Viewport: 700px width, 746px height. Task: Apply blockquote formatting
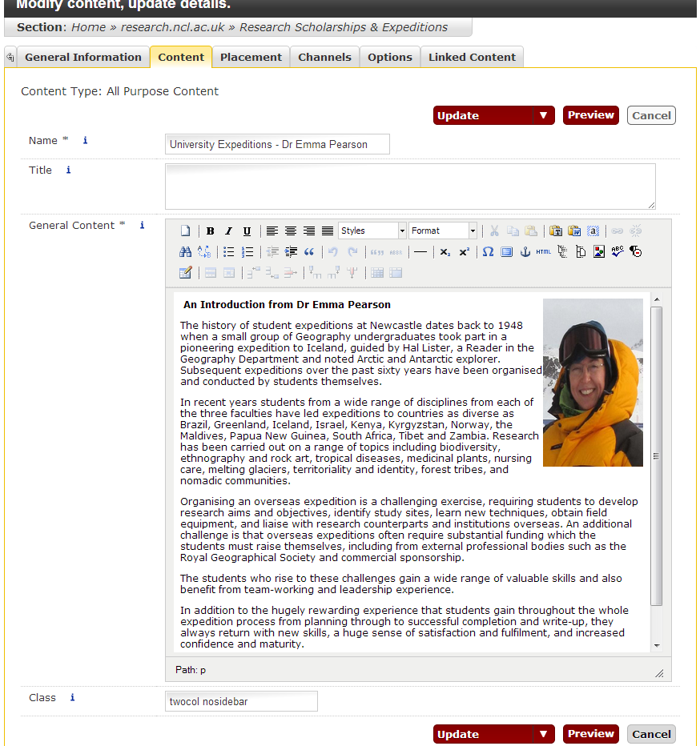[x=309, y=252]
